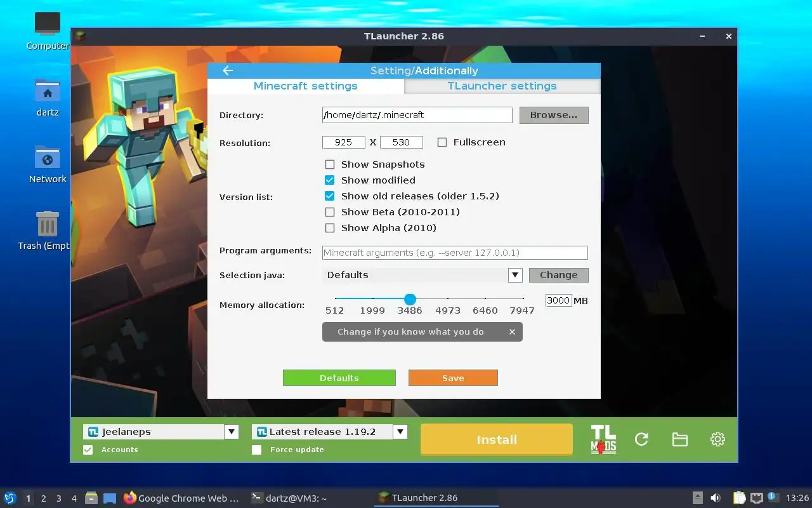Click the removable media tray icon
The width and height of the screenshot is (812, 508).
[x=697, y=498]
